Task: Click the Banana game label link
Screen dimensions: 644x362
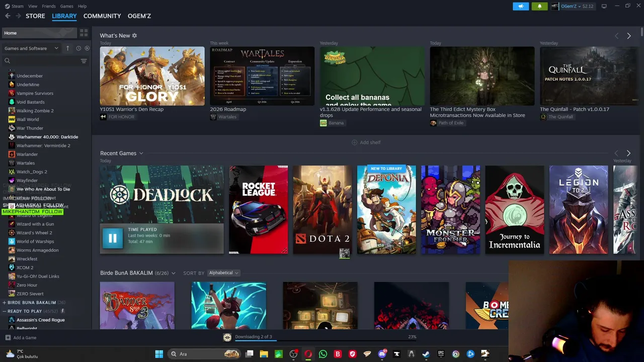Action: click(332, 123)
